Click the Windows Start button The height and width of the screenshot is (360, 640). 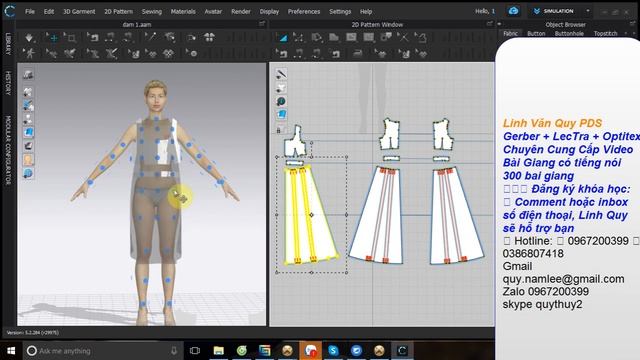11,351
